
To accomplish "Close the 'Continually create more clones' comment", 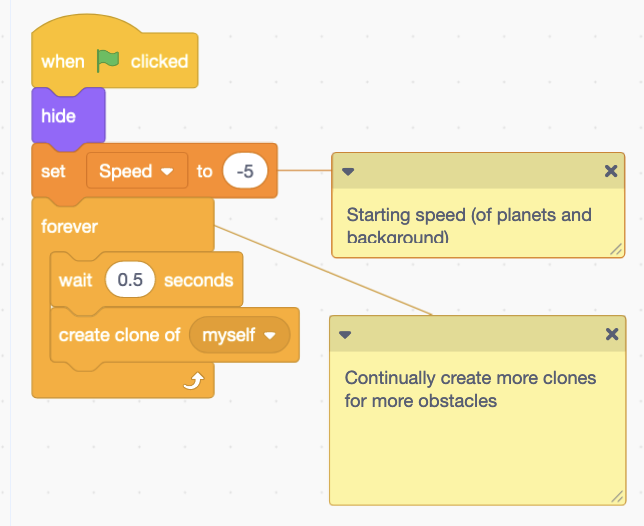I will click(611, 335).
